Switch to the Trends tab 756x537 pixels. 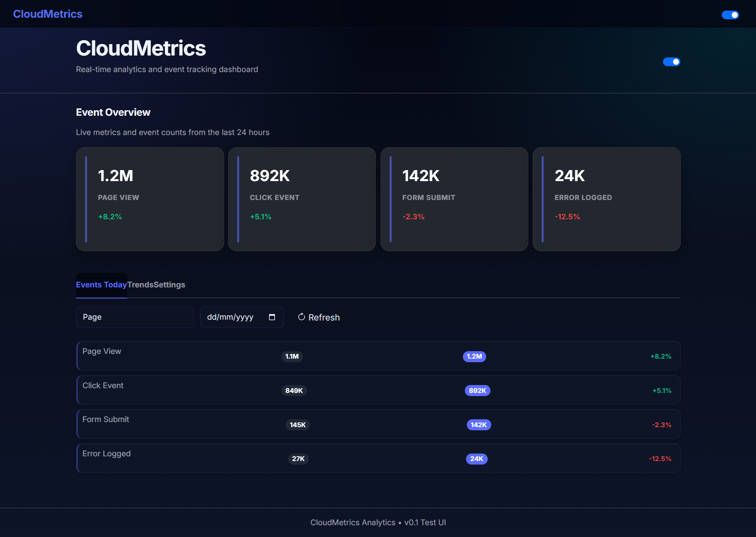click(x=140, y=285)
